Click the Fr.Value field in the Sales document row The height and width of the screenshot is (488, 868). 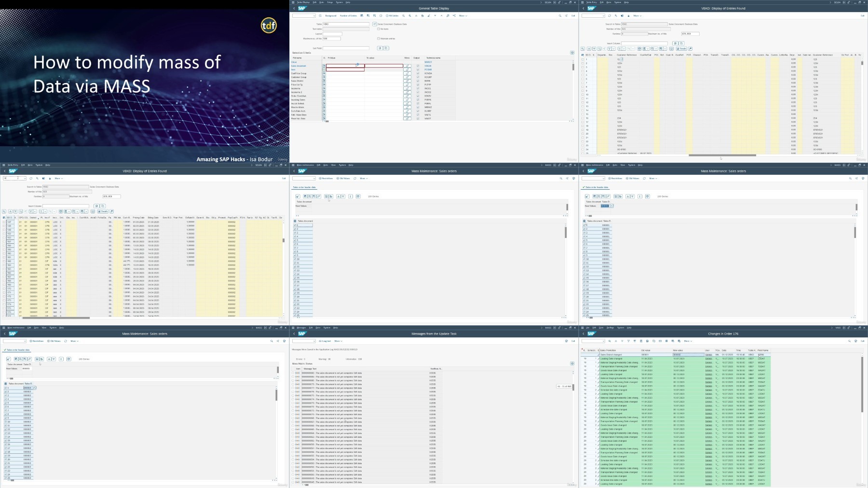click(x=345, y=66)
